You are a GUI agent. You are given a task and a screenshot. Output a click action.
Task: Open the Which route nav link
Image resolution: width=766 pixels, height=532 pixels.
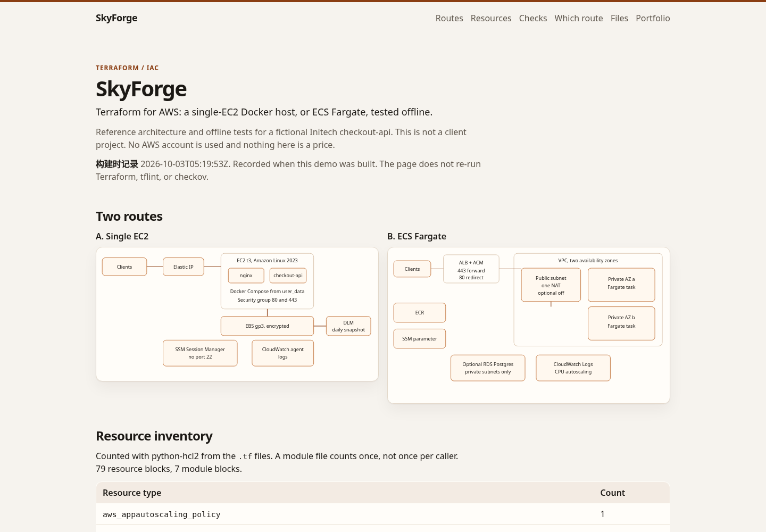(579, 18)
